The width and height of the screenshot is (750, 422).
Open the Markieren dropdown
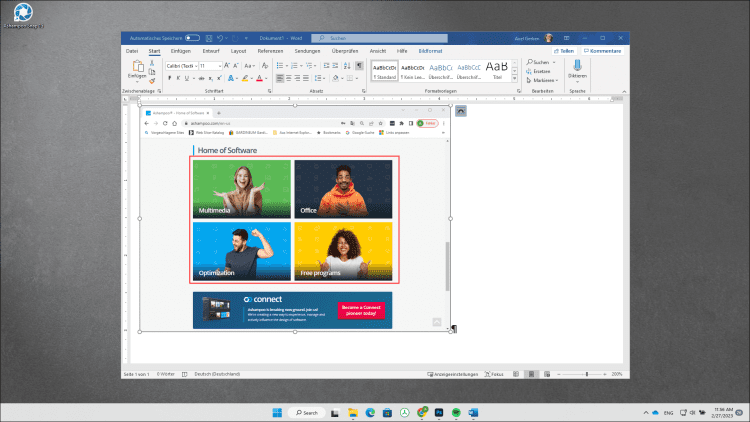(x=542, y=80)
